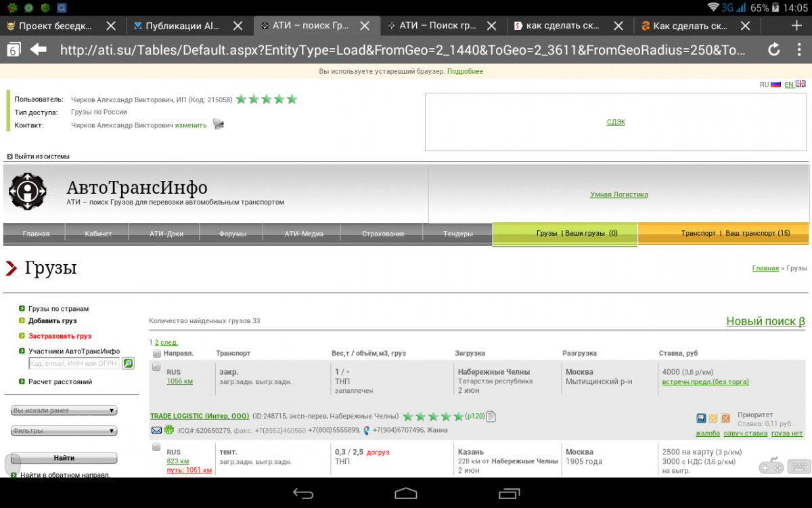Send email via envelope icon for TRADE LOGISTIC

tap(156, 430)
